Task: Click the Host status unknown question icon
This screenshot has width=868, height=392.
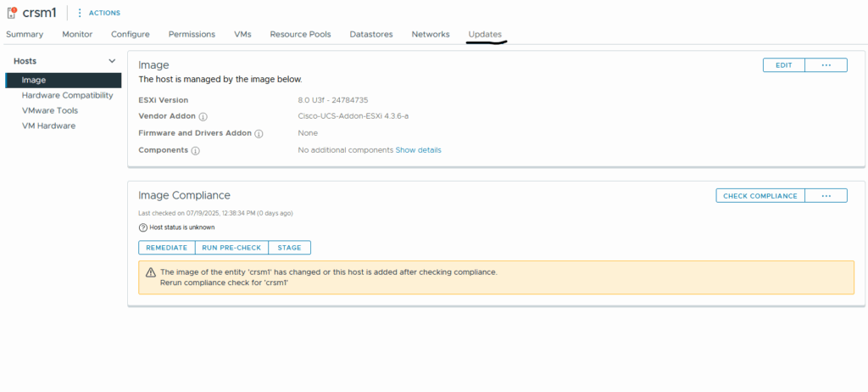Action: (x=142, y=227)
